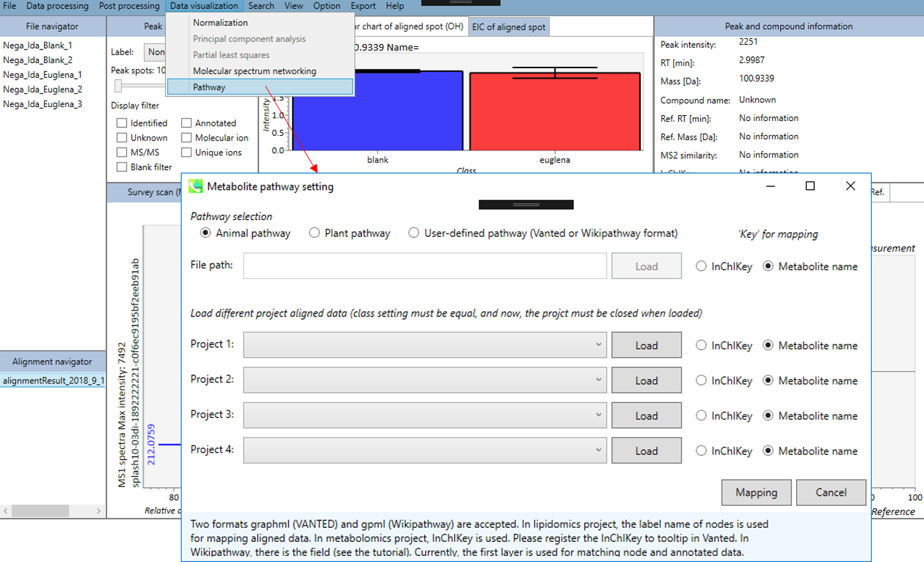Select Metabolite name for Project 2
Image resolution: width=924 pixels, height=562 pixels.
pyautogui.click(x=768, y=381)
